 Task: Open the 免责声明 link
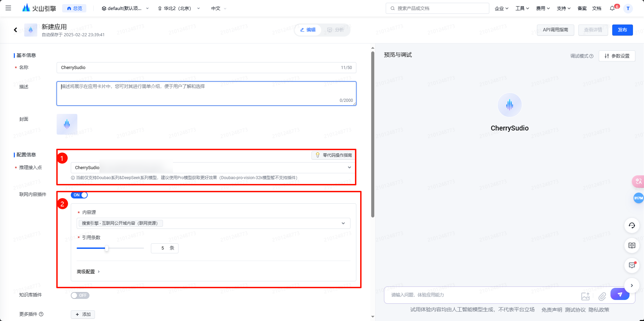(551, 310)
